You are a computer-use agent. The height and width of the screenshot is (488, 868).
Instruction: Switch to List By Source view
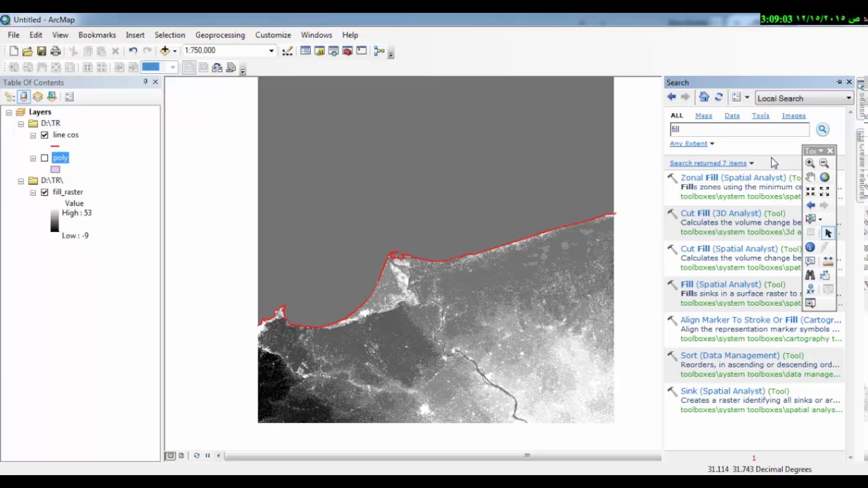point(24,97)
